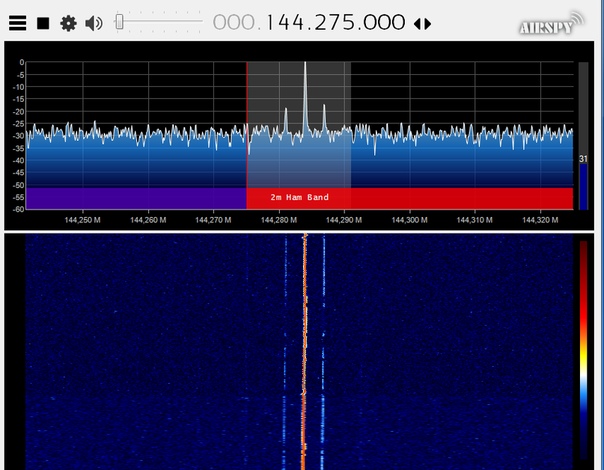Click the trailing 000 Hz frequency digits
Screen dimensions: 604x470
point(383,22)
